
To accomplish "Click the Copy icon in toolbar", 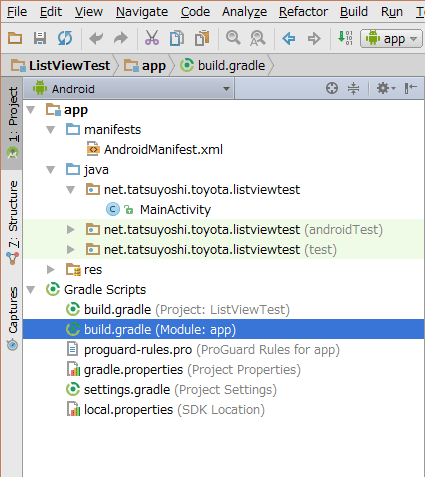I will 177,38.
